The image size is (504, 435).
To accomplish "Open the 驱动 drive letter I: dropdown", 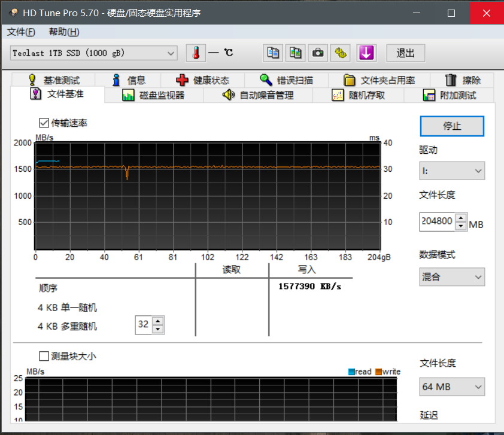I will click(452, 171).
